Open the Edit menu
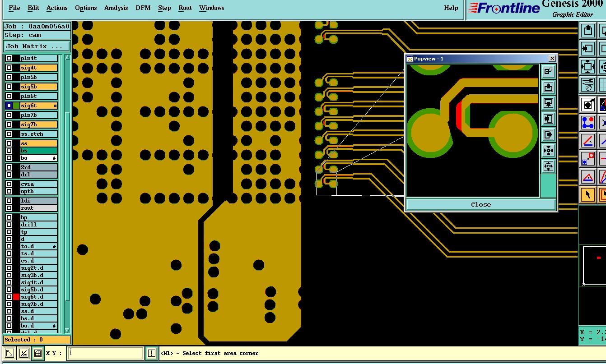Viewport: 606px width, 364px height. [33, 8]
